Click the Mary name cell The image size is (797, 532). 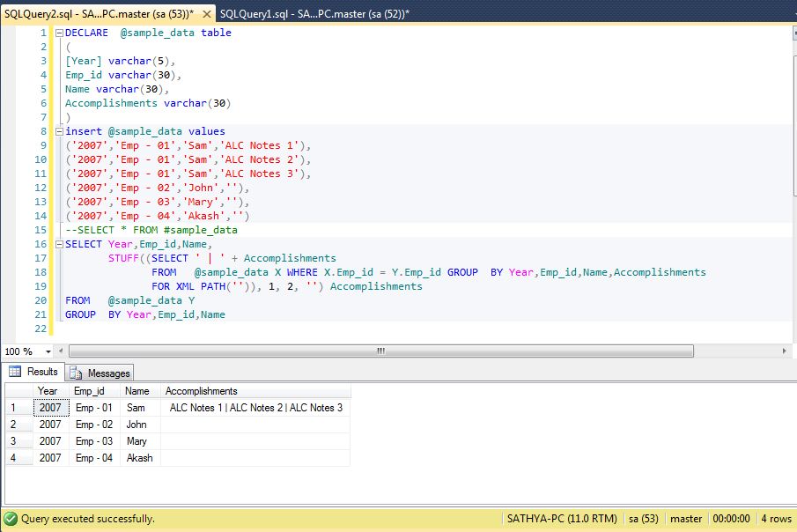(x=140, y=441)
